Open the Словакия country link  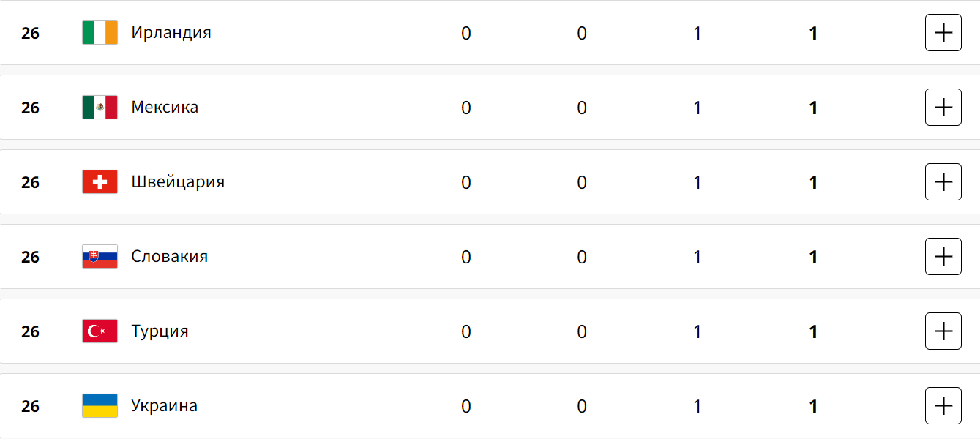pyautogui.click(x=169, y=257)
